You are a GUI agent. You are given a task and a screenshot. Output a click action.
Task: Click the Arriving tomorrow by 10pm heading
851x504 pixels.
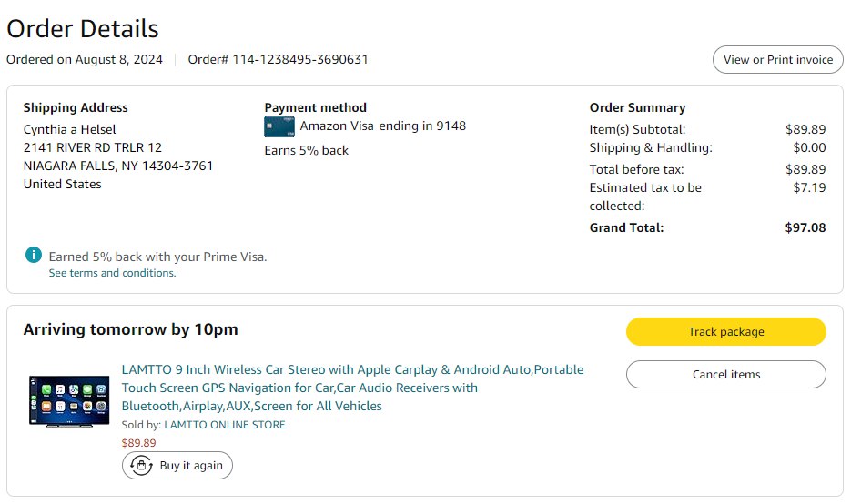click(x=130, y=329)
